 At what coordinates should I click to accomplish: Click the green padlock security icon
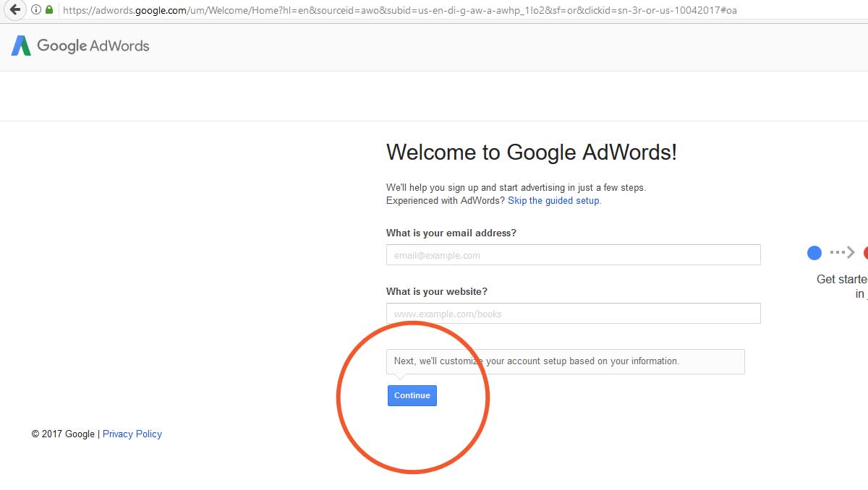pyautogui.click(x=49, y=10)
